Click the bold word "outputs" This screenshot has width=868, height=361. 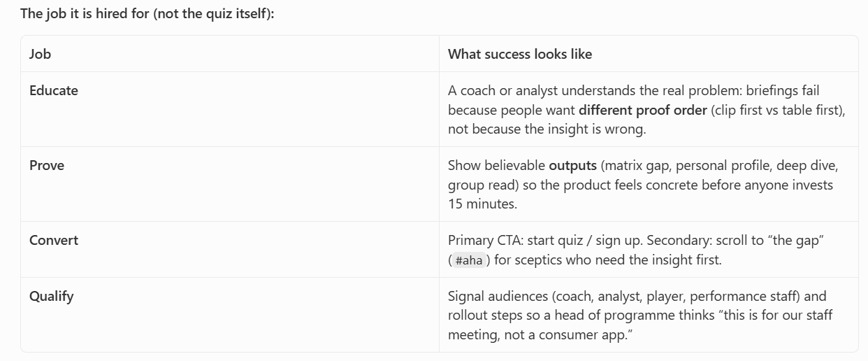(573, 166)
